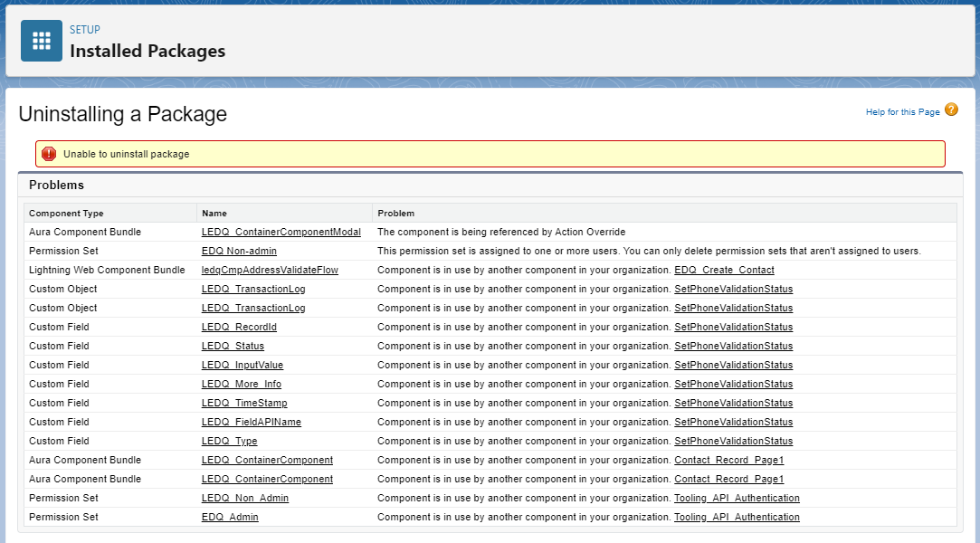Open the LEDQ_ContainerComponentModal link

pos(281,232)
